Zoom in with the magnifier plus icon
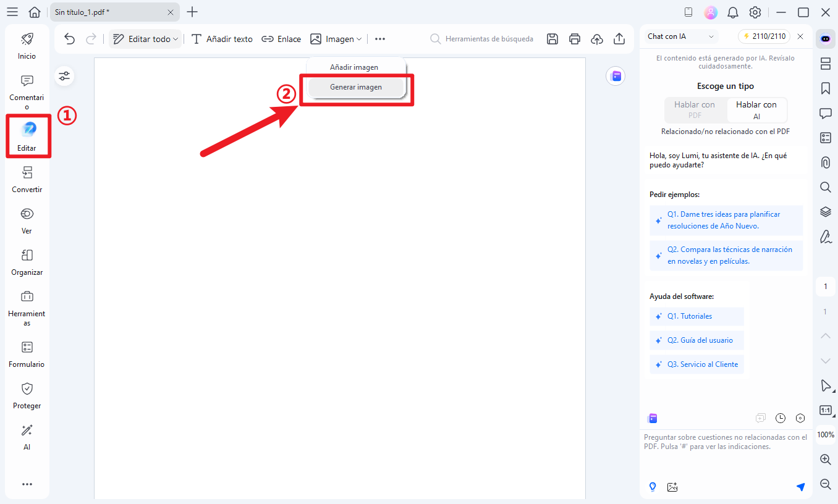 [825, 460]
